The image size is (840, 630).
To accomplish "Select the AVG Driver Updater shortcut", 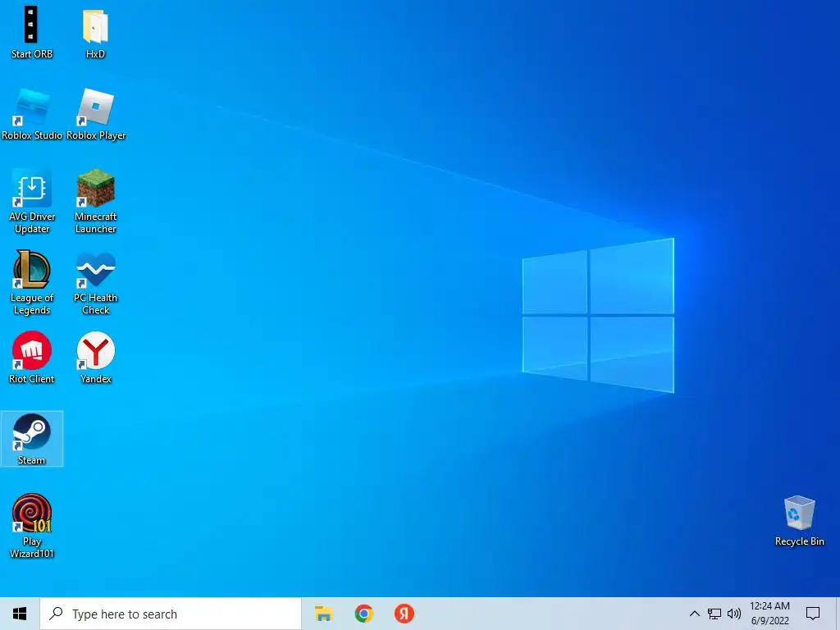I will tap(32, 202).
